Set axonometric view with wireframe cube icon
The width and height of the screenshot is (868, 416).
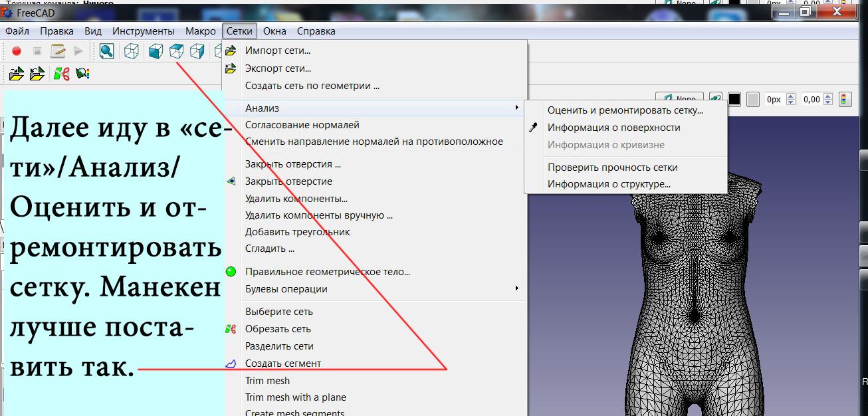(x=132, y=51)
